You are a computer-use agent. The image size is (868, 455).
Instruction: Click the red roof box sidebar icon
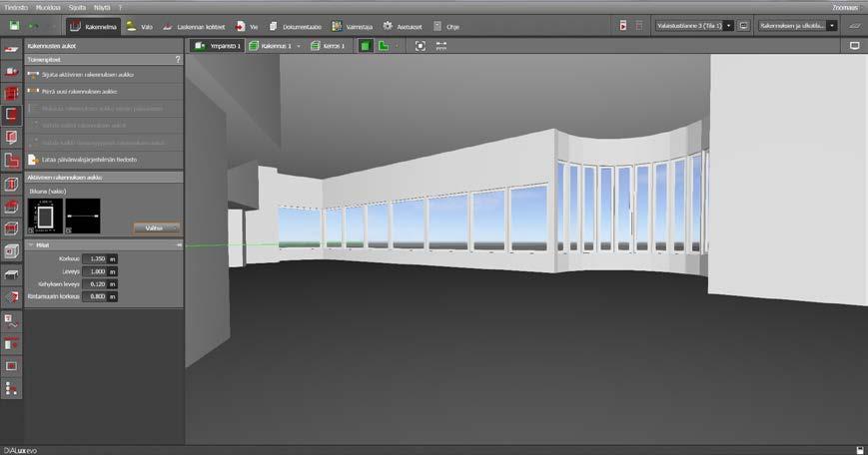click(11, 207)
